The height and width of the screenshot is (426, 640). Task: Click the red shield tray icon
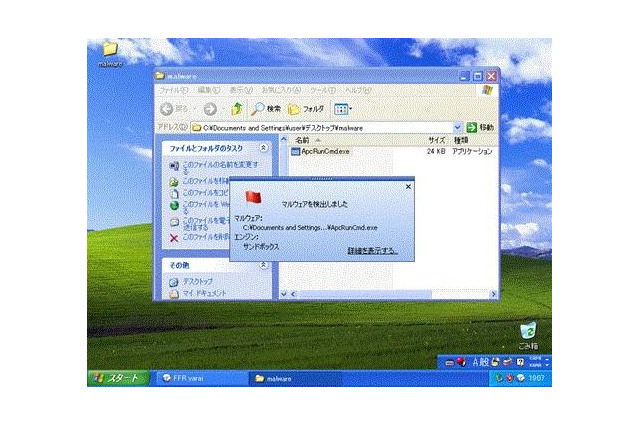[509, 378]
